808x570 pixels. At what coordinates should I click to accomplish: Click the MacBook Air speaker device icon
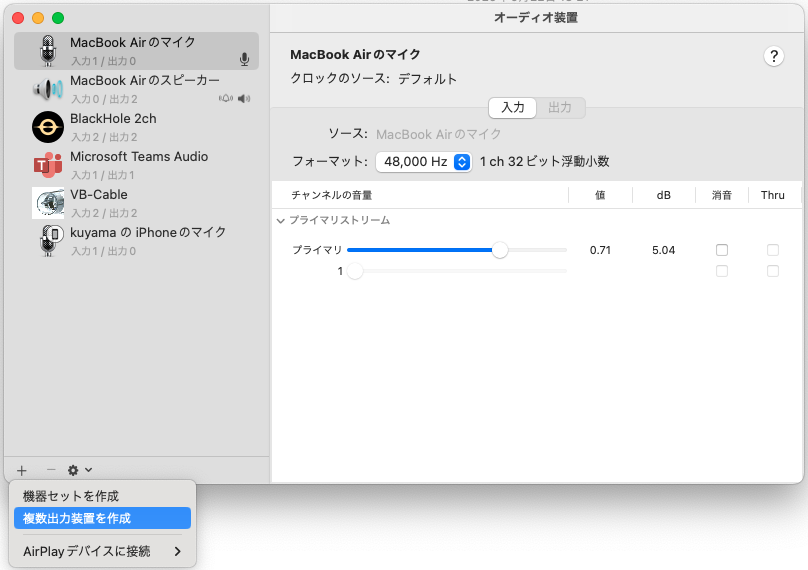coord(48,89)
